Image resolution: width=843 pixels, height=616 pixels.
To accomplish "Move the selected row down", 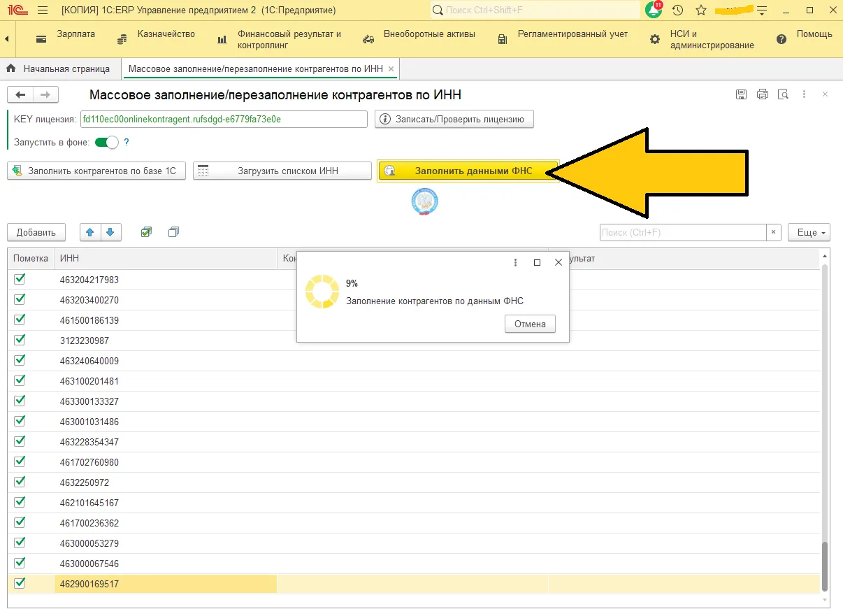I will tap(111, 232).
